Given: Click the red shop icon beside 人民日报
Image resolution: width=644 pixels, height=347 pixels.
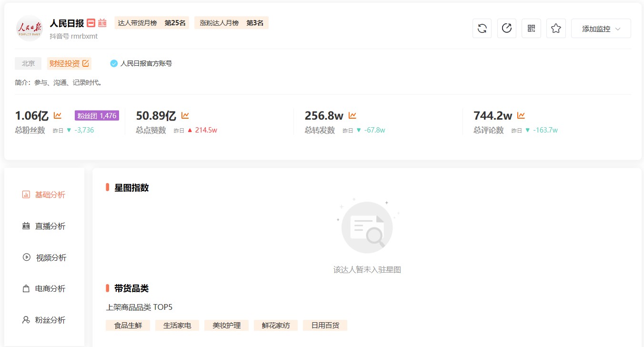Looking at the screenshot, I should [91, 23].
